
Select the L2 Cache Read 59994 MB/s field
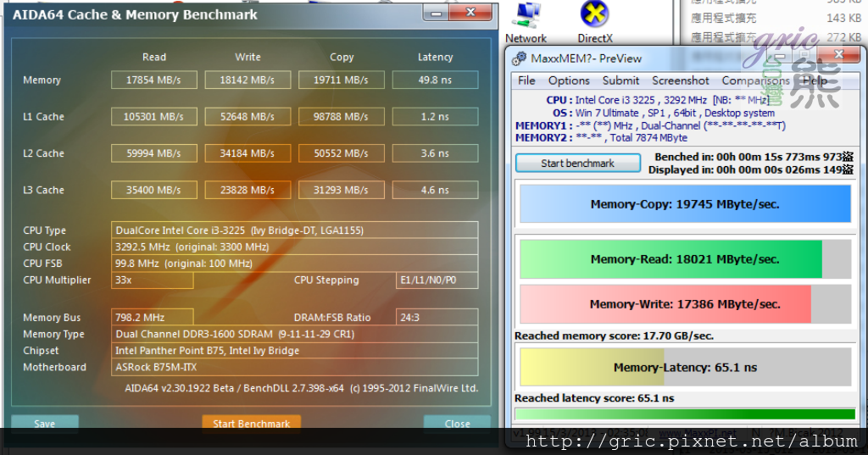[x=154, y=153]
